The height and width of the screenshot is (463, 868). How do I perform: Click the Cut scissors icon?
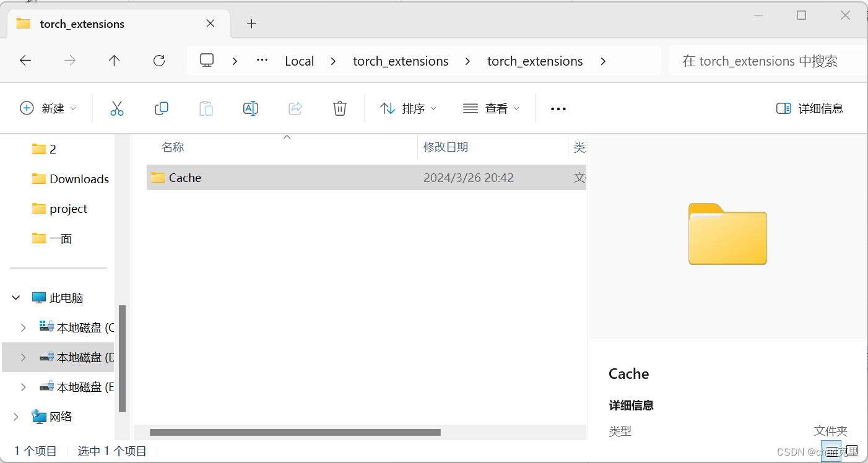coord(116,108)
